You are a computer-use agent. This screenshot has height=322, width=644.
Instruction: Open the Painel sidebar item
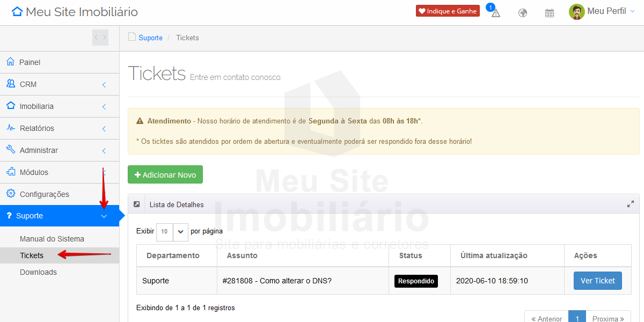pyautogui.click(x=30, y=62)
